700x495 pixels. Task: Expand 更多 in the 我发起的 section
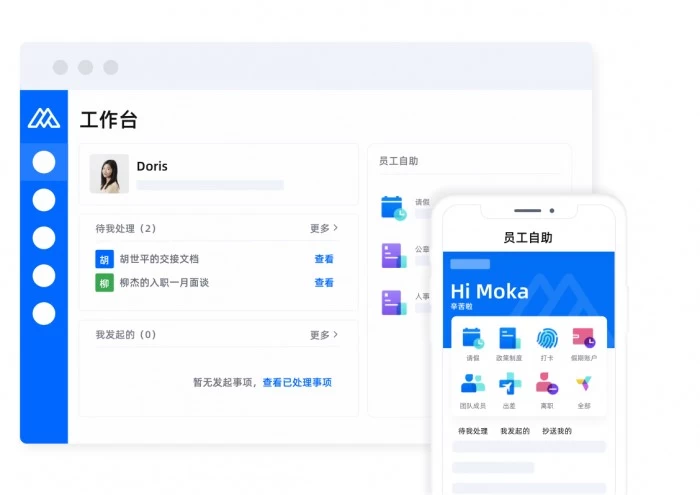tap(323, 335)
